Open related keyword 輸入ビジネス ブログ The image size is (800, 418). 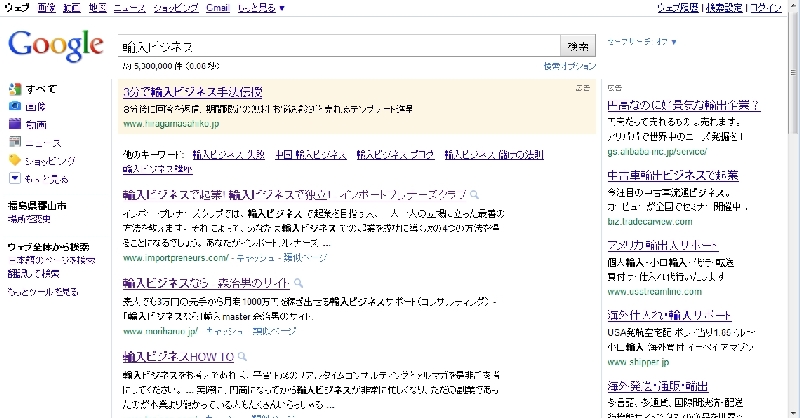coord(395,155)
